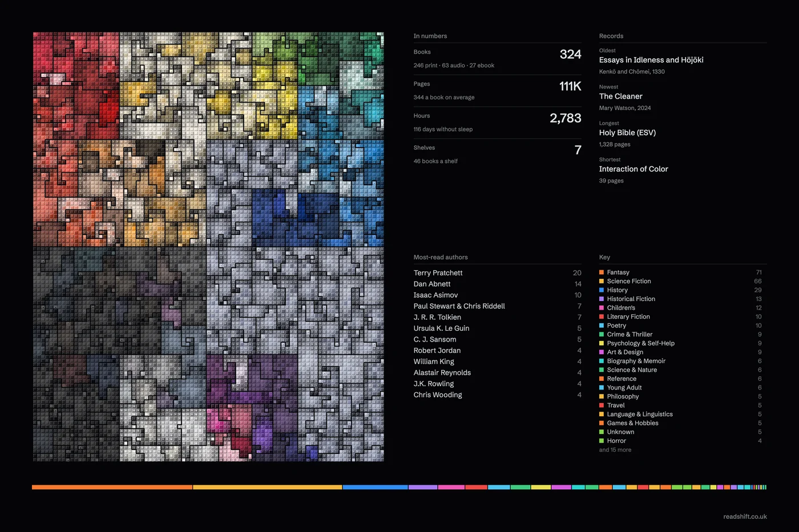Click the 'and 15 more' text under the Key
Viewport: 799px width, 532px height.
(615, 450)
